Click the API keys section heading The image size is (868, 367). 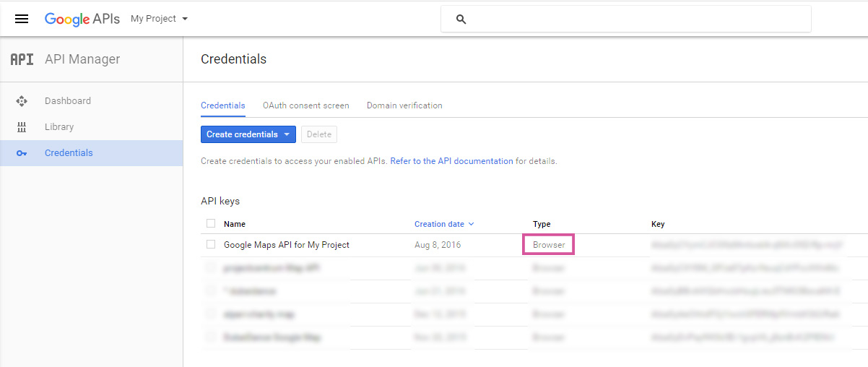(220, 201)
